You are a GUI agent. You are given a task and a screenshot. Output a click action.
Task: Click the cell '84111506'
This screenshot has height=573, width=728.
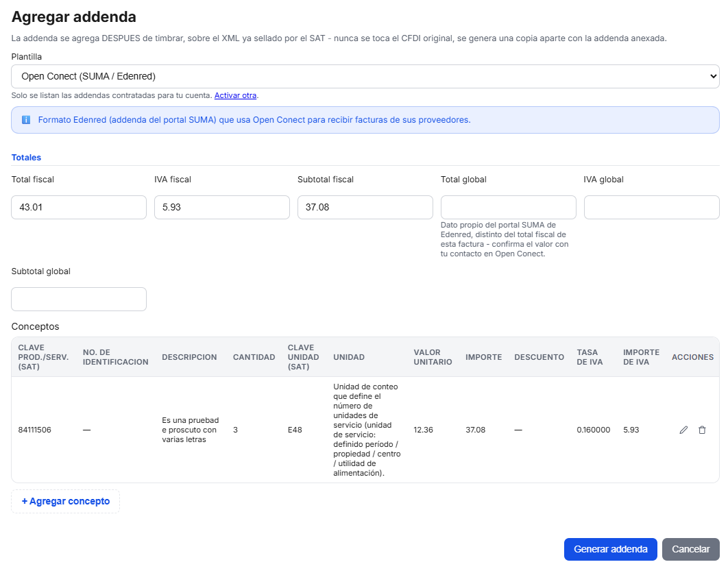35,430
